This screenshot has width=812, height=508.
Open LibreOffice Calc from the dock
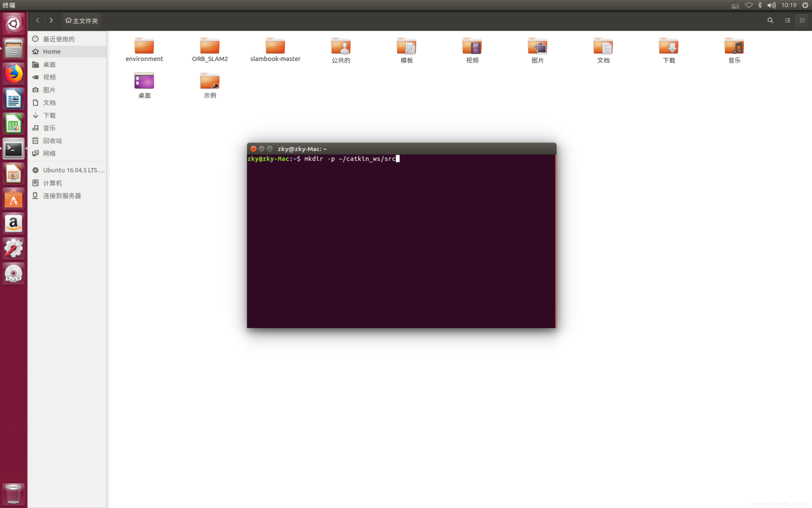[x=14, y=124]
